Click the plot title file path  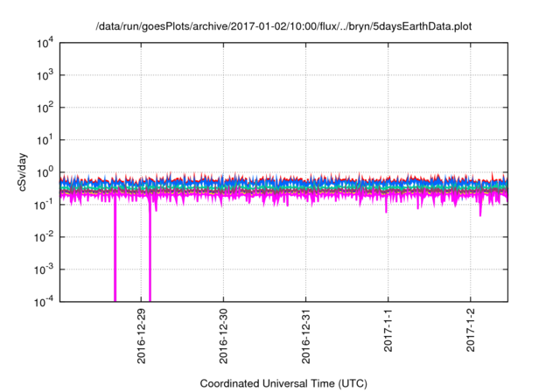[283, 26]
